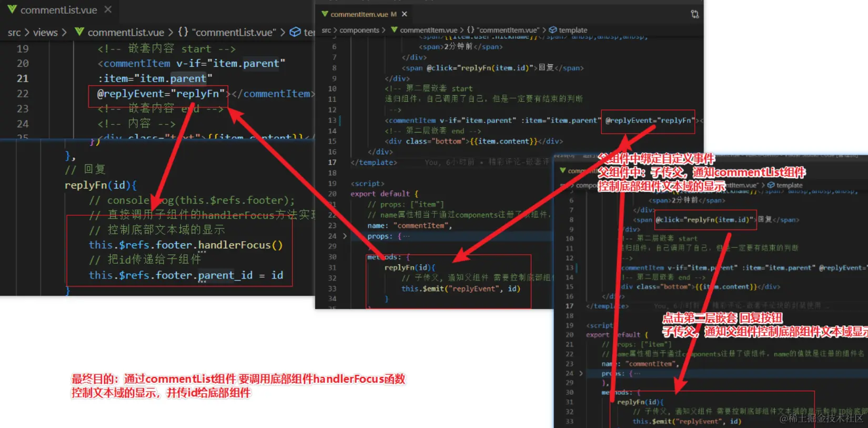This screenshot has width=868, height=428.
Task: Click '// 回复' comment in commentList.vue
Action: pyautogui.click(x=85, y=170)
